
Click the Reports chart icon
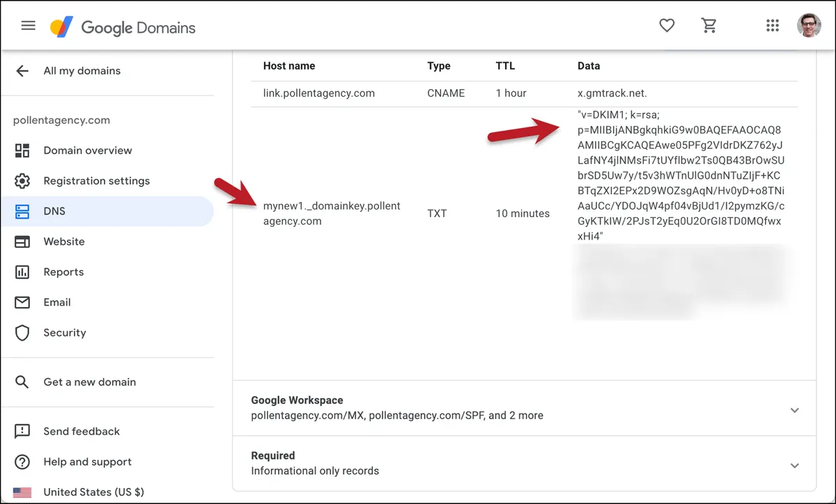22,272
